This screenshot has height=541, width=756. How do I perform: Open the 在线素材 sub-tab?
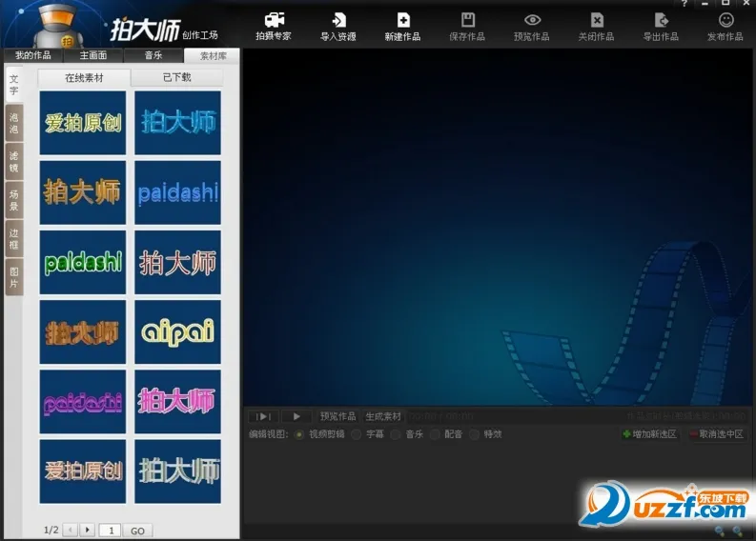pos(84,77)
